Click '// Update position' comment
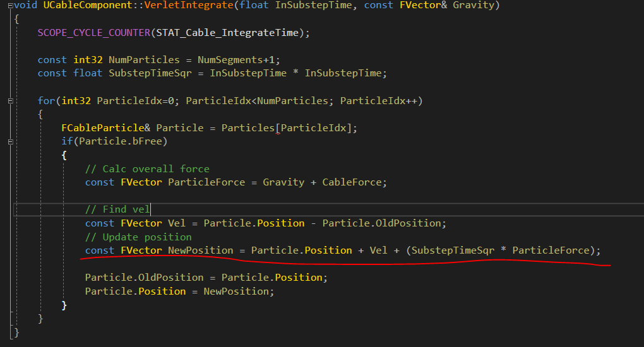The height and width of the screenshot is (347, 644). click(x=138, y=237)
